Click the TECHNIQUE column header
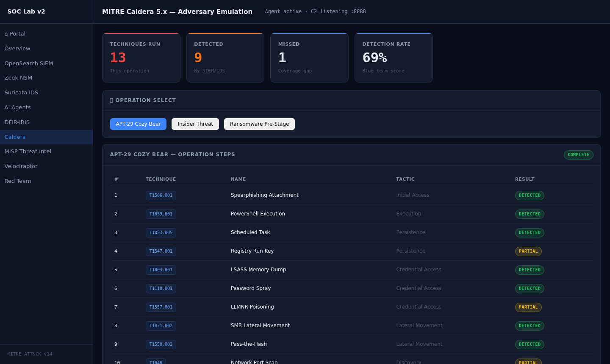610x364 pixels. (x=161, y=179)
